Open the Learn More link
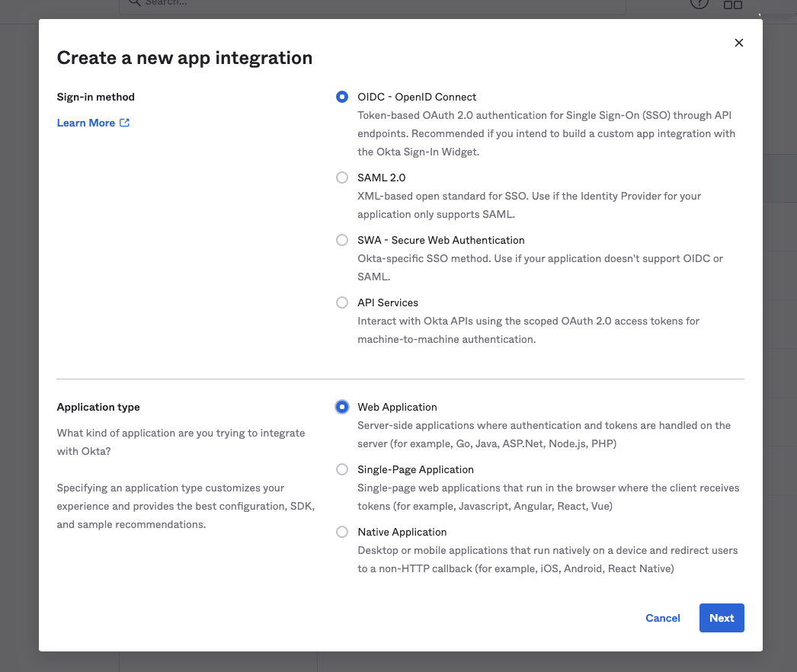Viewport: 797px width, 672px height. 86,123
